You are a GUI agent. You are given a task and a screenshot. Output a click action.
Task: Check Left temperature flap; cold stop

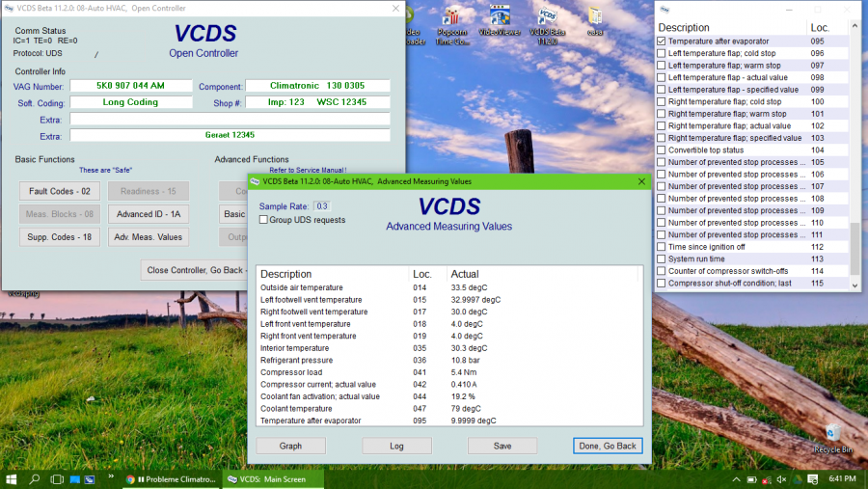(661, 53)
